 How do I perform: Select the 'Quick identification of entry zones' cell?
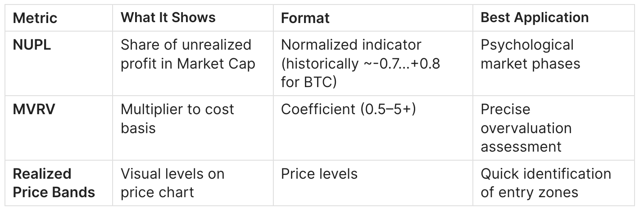tap(545, 183)
